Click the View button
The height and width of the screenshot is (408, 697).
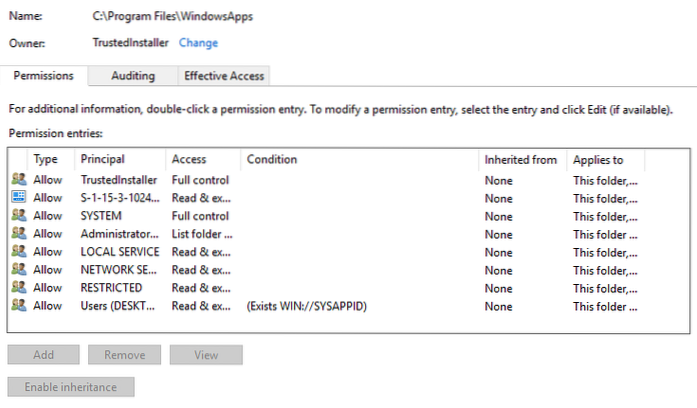pos(205,355)
